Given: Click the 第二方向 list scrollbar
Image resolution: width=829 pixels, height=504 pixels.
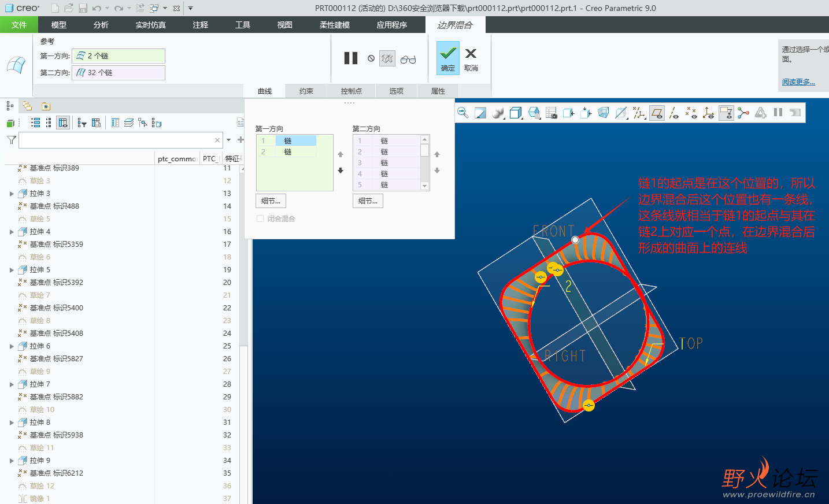Looking at the screenshot, I should click(425, 162).
